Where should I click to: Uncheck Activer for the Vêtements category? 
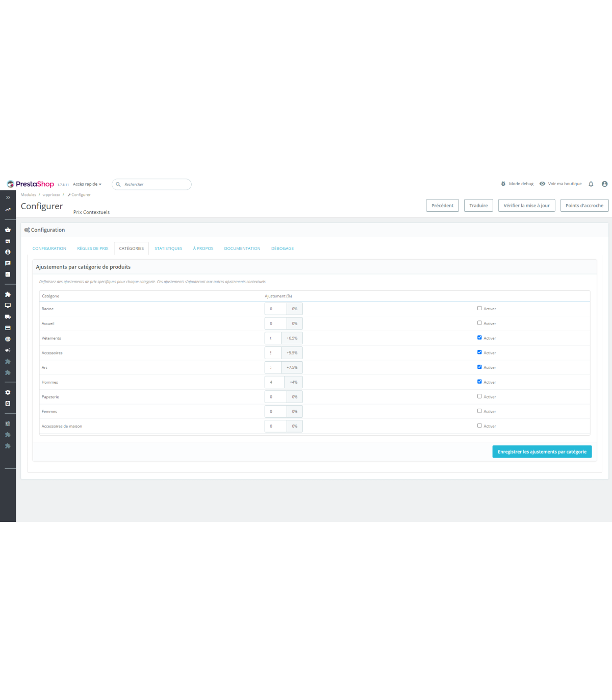tap(479, 338)
